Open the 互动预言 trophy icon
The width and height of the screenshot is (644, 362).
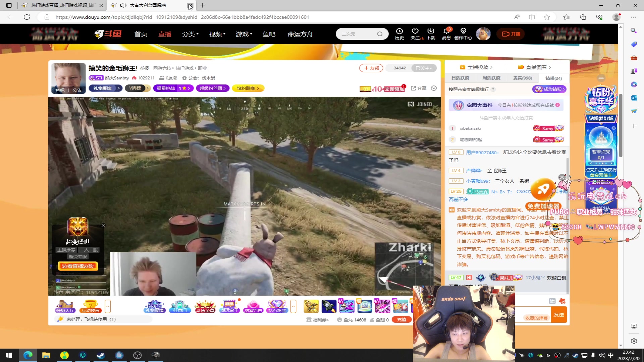91,306
